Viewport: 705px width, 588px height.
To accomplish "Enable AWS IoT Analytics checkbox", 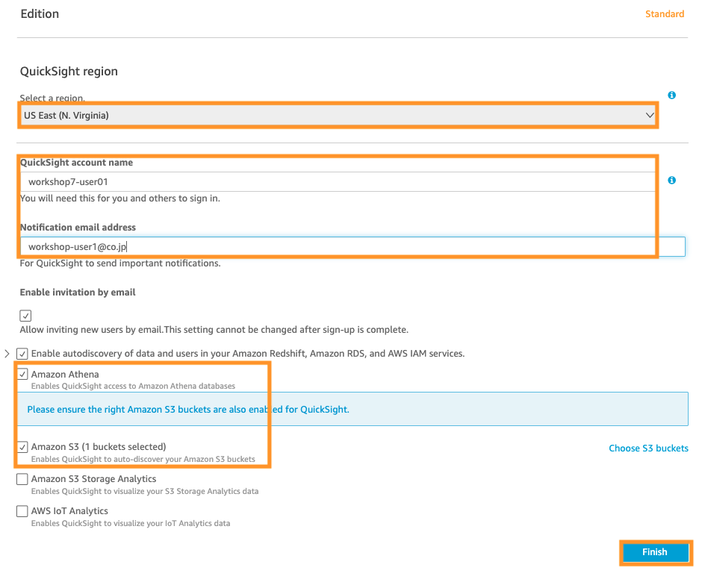I will click(22, 511).
